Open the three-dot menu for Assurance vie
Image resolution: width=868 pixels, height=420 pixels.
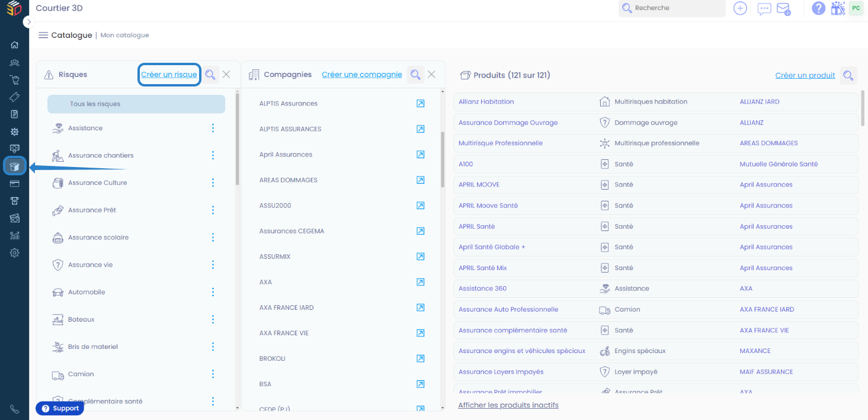point(213,265)
